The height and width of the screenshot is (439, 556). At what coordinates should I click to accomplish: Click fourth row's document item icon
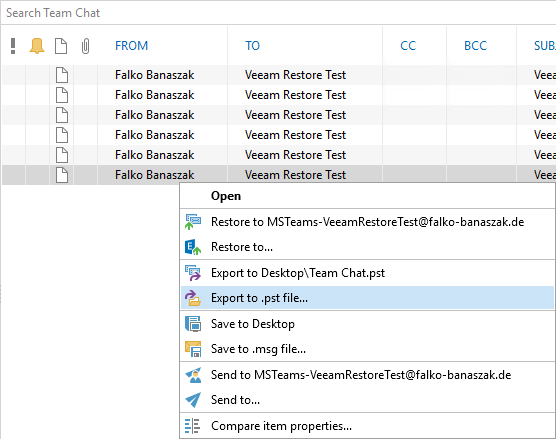pos(62,135)
